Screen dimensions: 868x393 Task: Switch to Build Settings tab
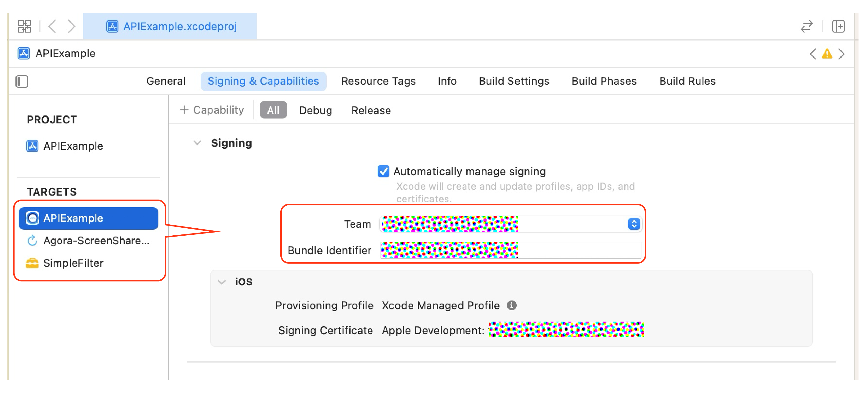point(514,81)
